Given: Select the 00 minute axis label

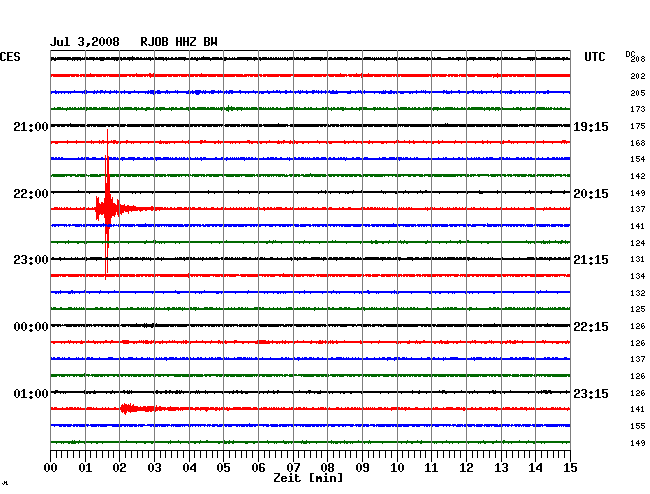Looking at the screenshot, I should click(x=51, y=467).
